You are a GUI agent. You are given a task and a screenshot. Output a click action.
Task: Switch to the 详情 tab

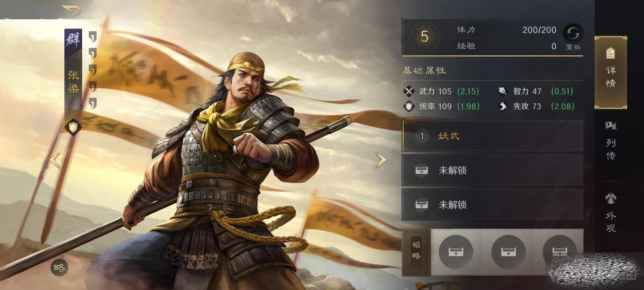(x=611, y=73)
